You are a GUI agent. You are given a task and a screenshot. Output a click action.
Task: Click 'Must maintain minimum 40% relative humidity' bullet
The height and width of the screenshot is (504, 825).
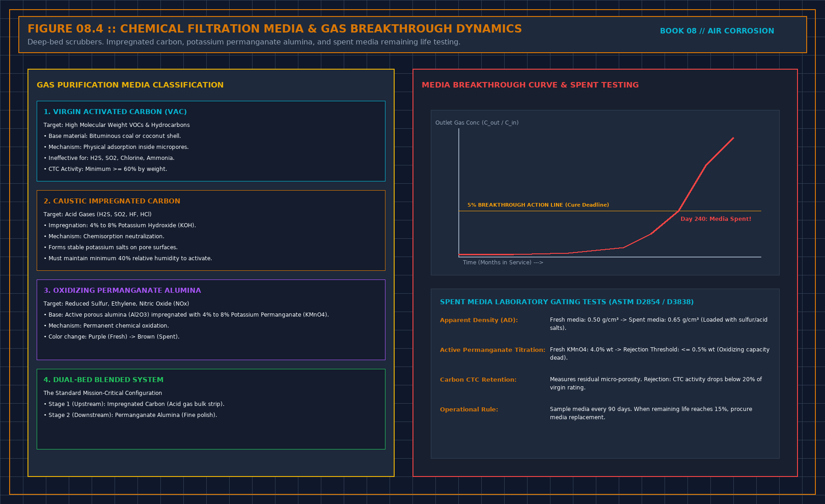pos(128,258)
